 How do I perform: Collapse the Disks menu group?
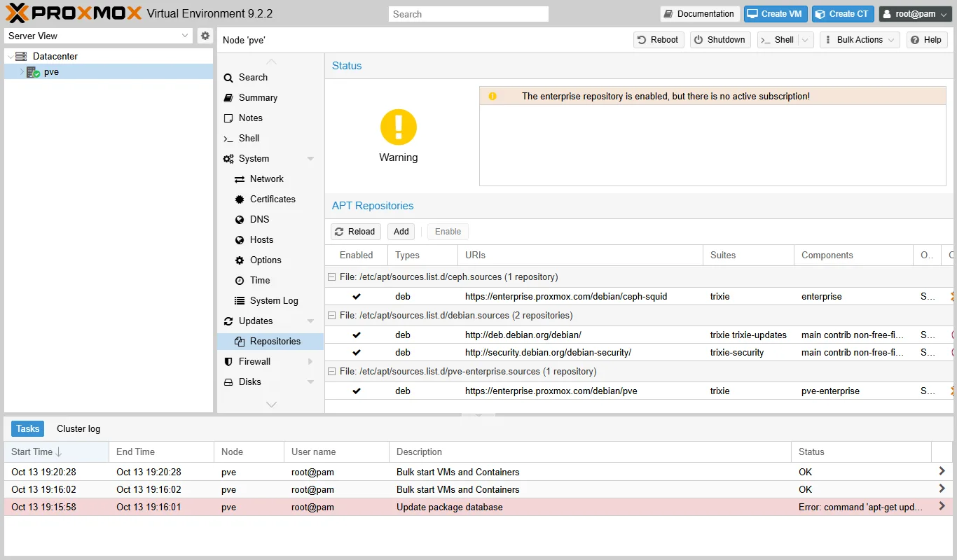coord(310,382)
